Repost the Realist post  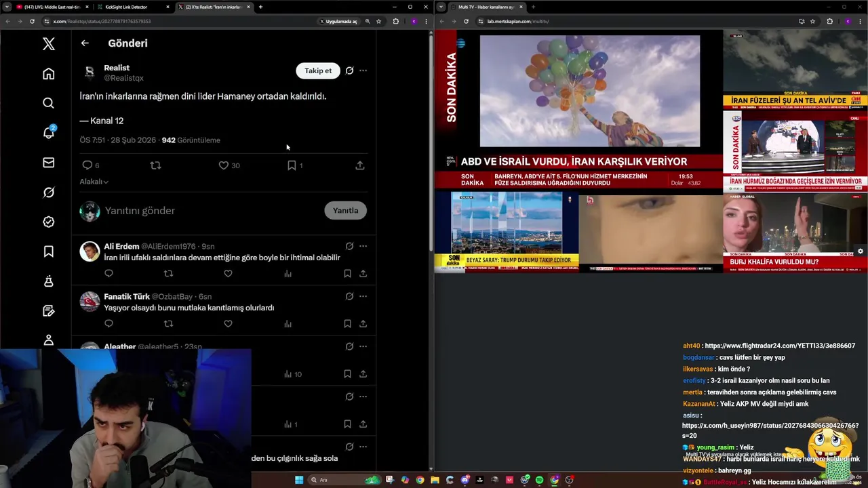click(155, 165)
